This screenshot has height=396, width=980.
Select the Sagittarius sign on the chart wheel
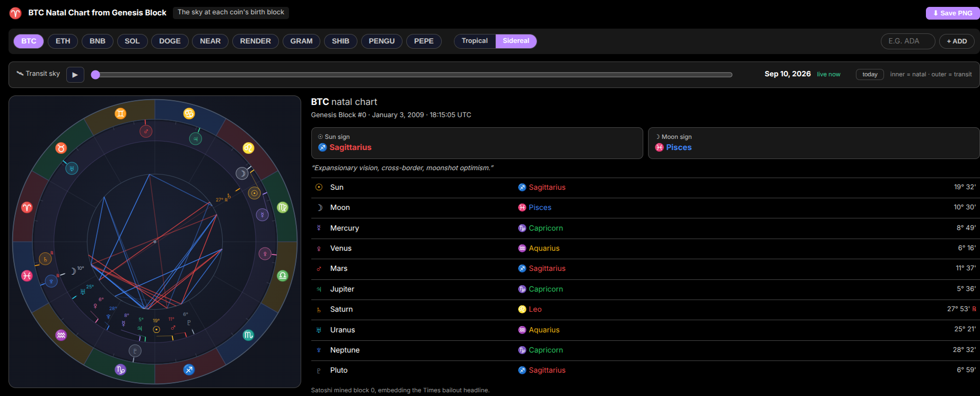point(189,369)
